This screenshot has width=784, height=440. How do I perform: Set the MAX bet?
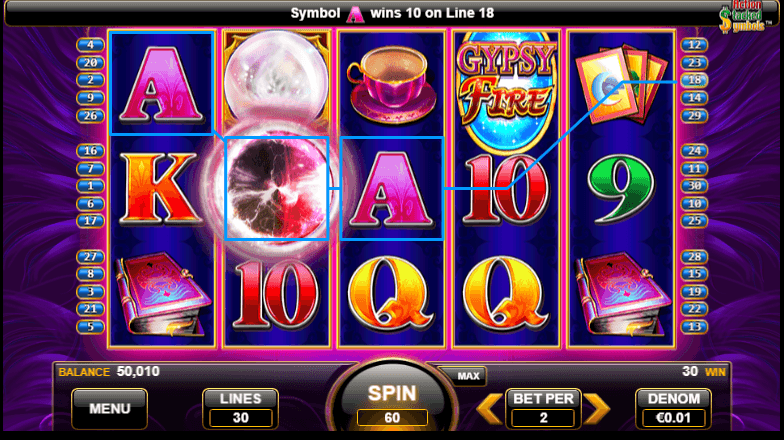coord(468,376)
